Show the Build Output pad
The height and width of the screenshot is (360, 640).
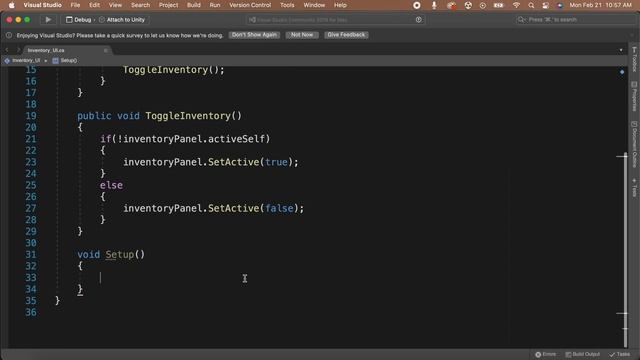[582, 354]
